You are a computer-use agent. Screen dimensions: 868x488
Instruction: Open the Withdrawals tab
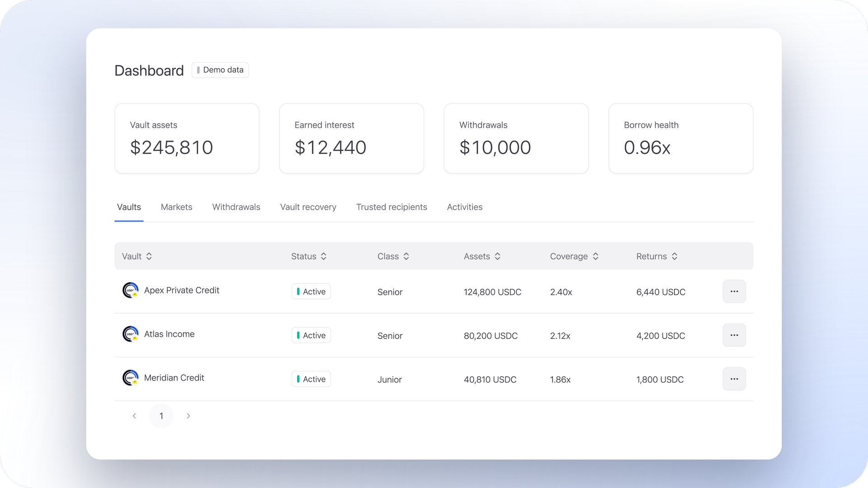coord(236,207)
